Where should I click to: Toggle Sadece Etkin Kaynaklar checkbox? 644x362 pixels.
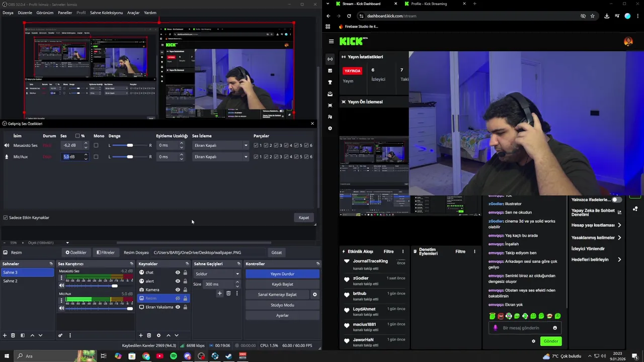coord(6,218)
